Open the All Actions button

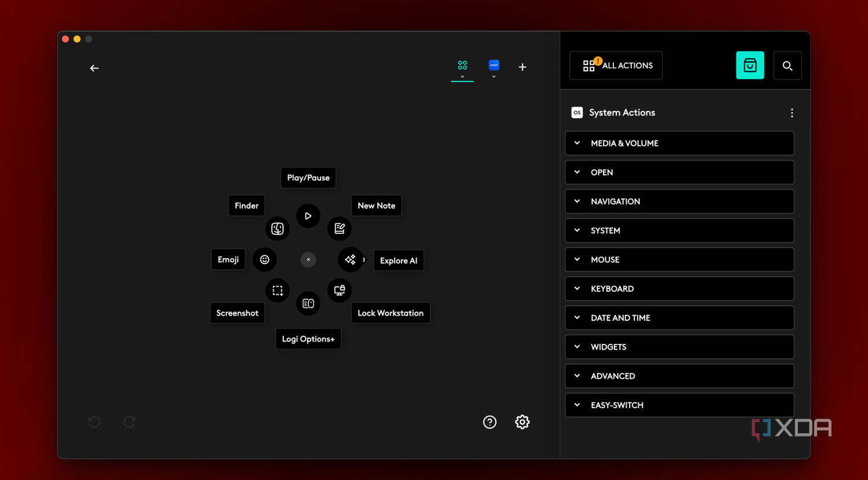coord(616,65)
